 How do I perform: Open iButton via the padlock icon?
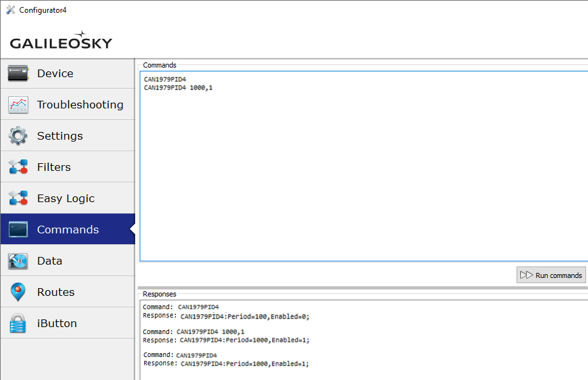18,323
